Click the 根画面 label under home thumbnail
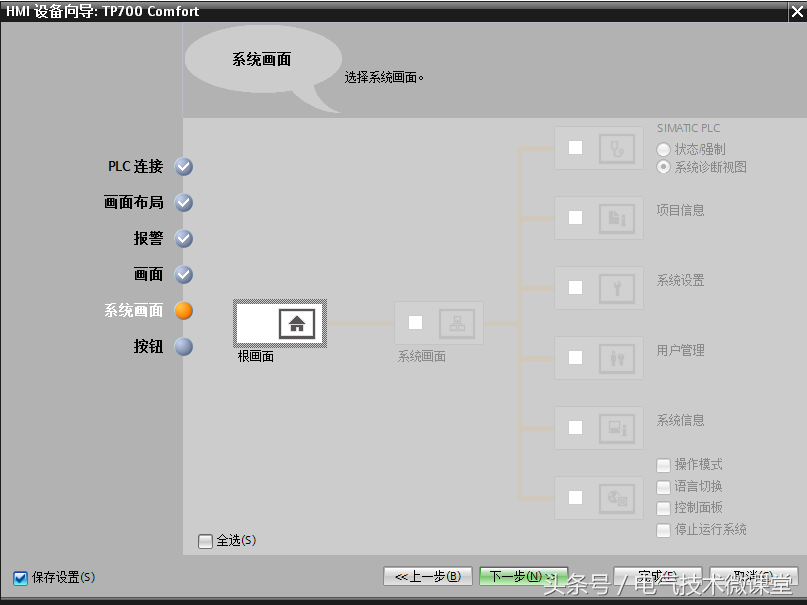 point(256,356)
